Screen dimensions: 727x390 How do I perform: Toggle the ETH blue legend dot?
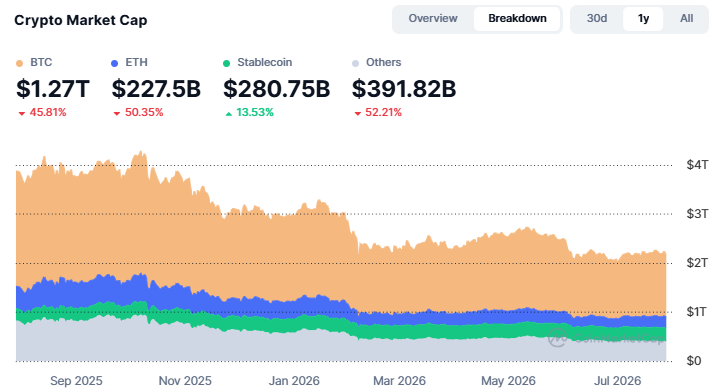[115, 63]
